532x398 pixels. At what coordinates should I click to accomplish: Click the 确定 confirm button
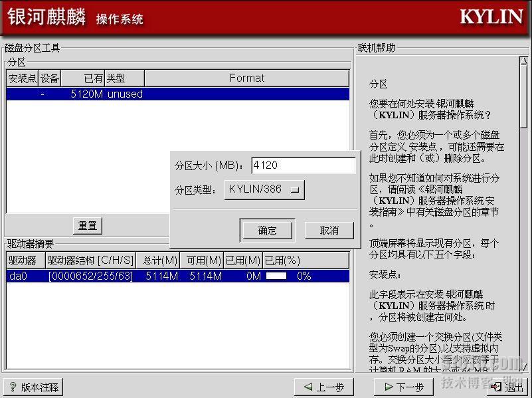(267, 231)
